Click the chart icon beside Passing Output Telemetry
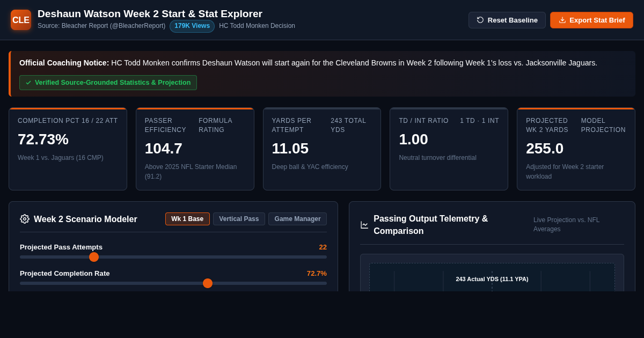 pyautogui.click(x=364, y=225)
